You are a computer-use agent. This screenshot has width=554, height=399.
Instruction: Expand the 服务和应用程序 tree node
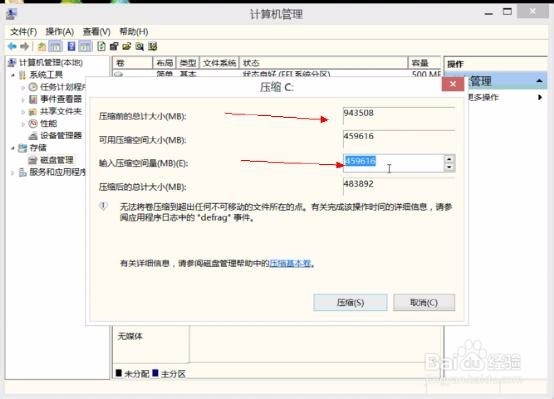point(13,173)
